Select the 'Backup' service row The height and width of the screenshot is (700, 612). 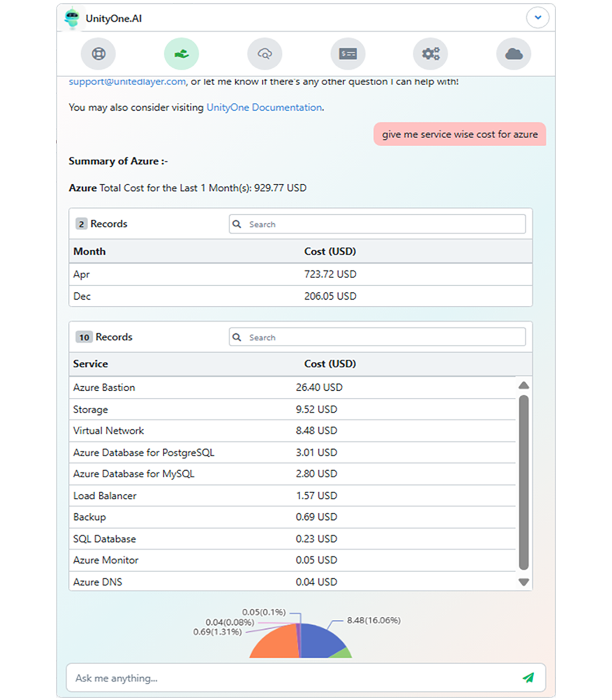coord(292,517)
